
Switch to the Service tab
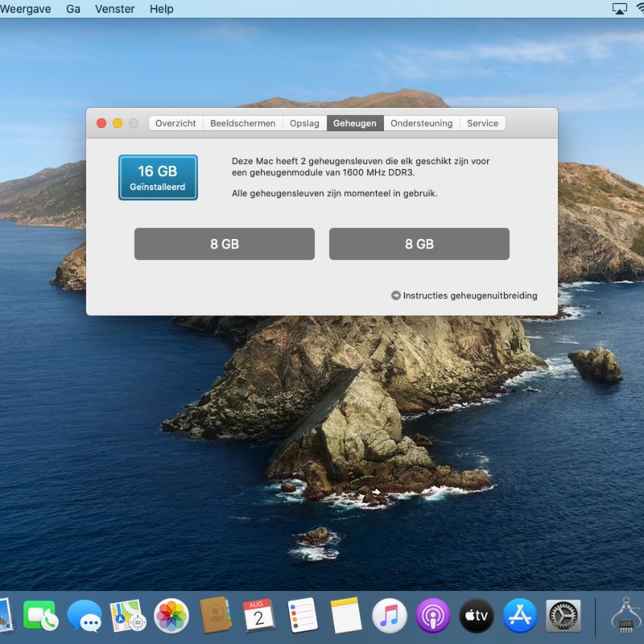(482, 123)
